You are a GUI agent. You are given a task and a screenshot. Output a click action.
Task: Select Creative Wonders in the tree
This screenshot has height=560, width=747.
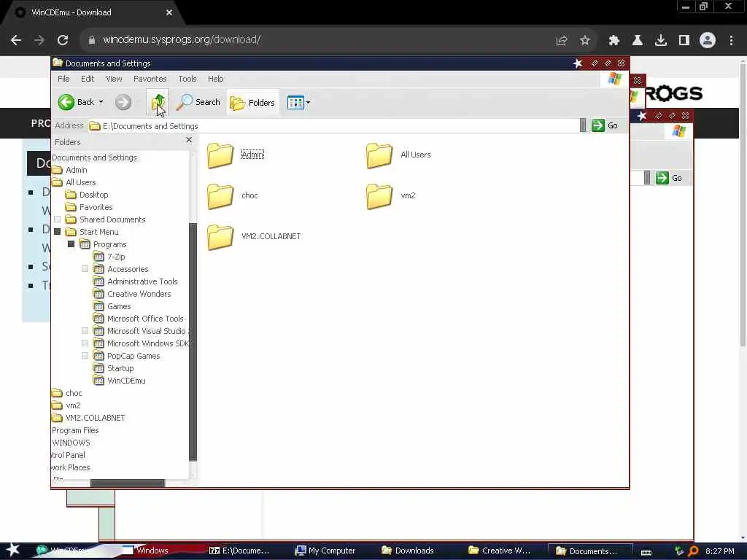click(x=139, y=294)
